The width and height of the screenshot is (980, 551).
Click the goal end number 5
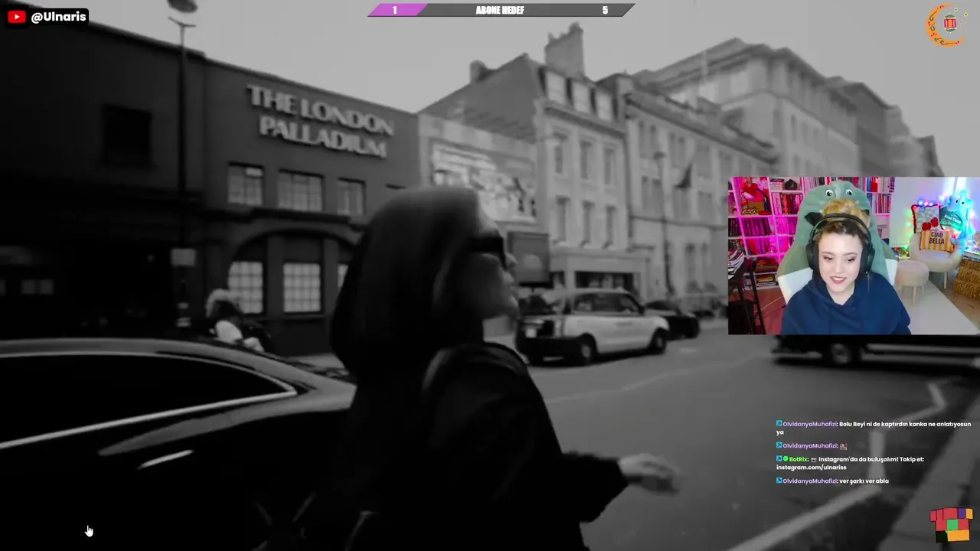(605, 10)
